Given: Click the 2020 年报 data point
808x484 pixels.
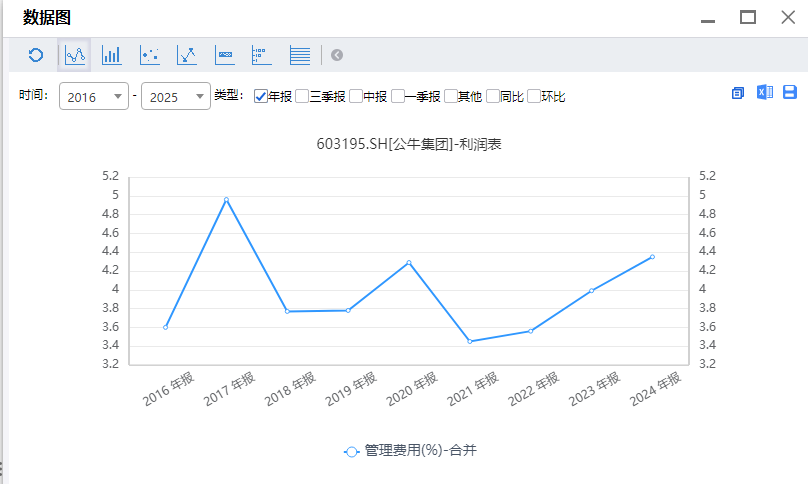Looking at the screenshot, I should click(409, 262).
